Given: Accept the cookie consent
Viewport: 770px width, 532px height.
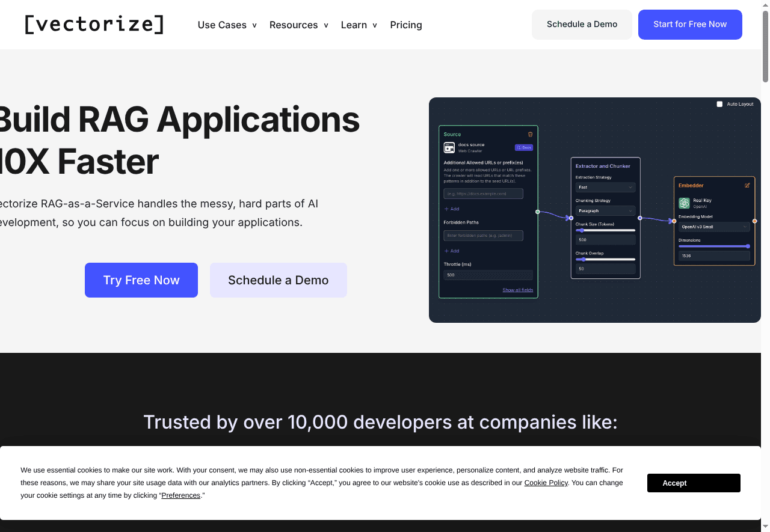Looking at the screenshot, I should pos(694,483).
